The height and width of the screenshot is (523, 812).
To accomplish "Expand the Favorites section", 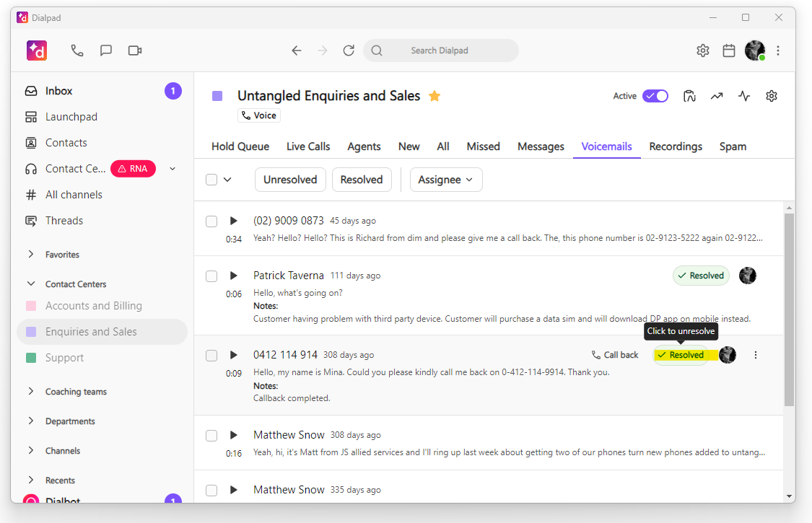I will click(31, 254).
